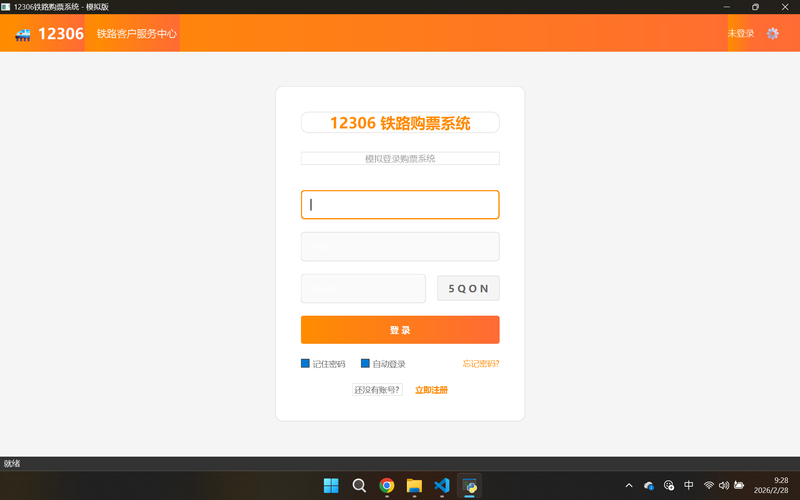Click the OneDrive cloud tray icon
Image resolution: width=800 pixels, height=500 pixels.
click(x=649, y=485)
